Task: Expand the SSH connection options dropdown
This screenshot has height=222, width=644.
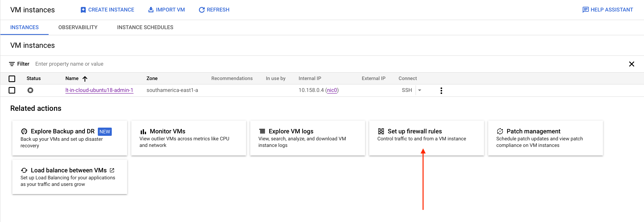Action: point(420,90)
